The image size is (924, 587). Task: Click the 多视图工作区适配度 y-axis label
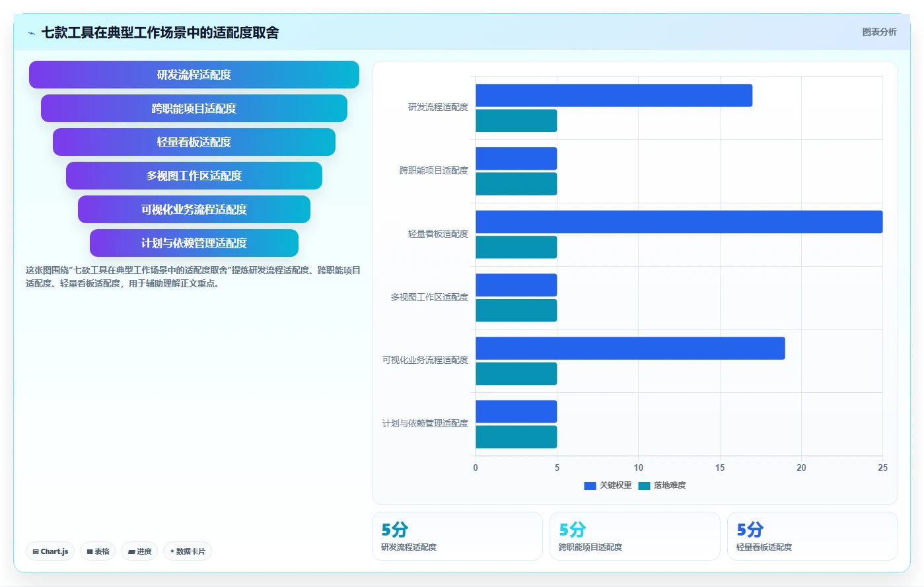coord(429,297)
